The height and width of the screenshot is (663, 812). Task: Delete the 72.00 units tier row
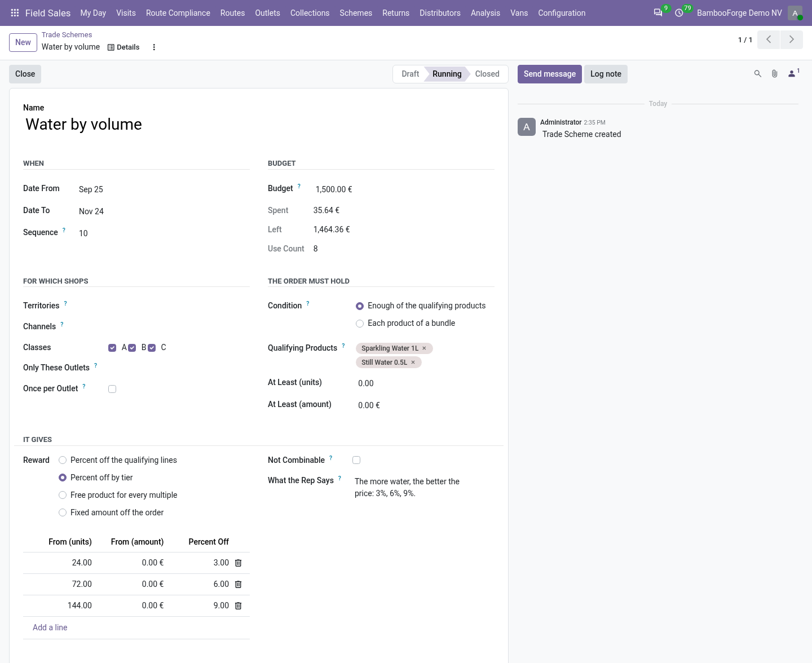[x=238, y=584]
